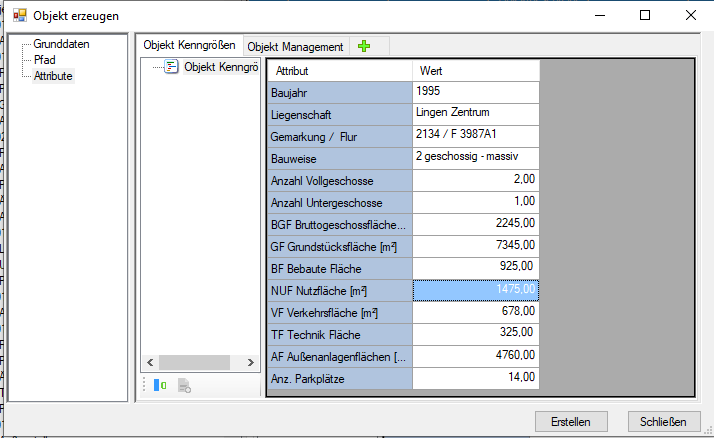Select Pfad in the left tree
This screenshot has height=438, width=714.
point(45,60)
